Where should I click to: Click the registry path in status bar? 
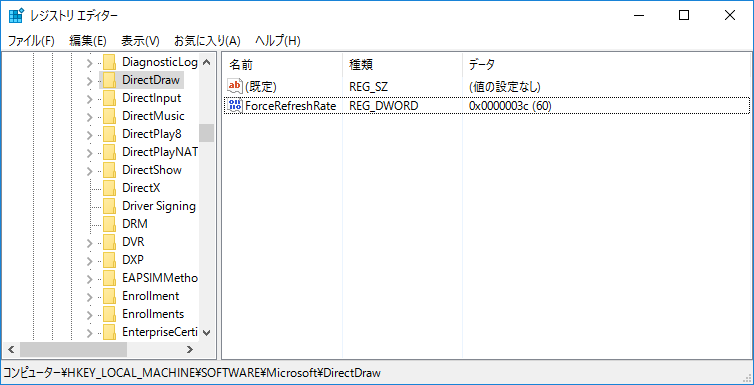click(x=192, y=373)
